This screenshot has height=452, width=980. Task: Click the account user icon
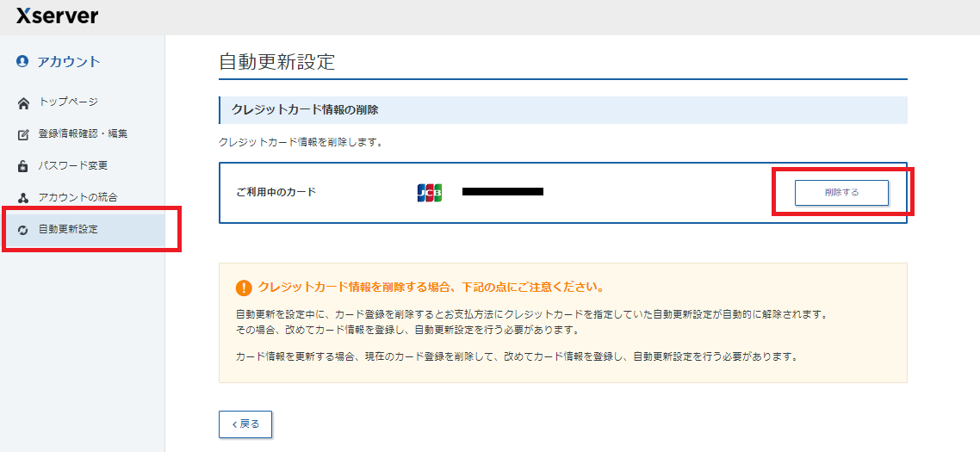point(22,61)
